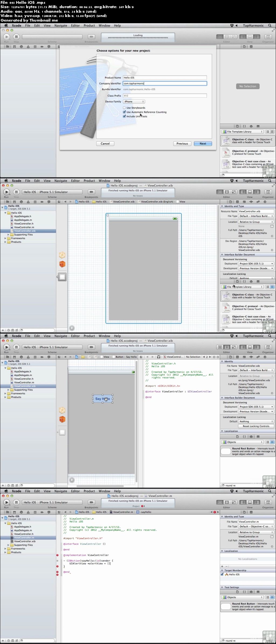Screen dimensions: 276x644
Task: Click jump bar error indicator in ViewController.m editor
Action: tap(215, 512)
